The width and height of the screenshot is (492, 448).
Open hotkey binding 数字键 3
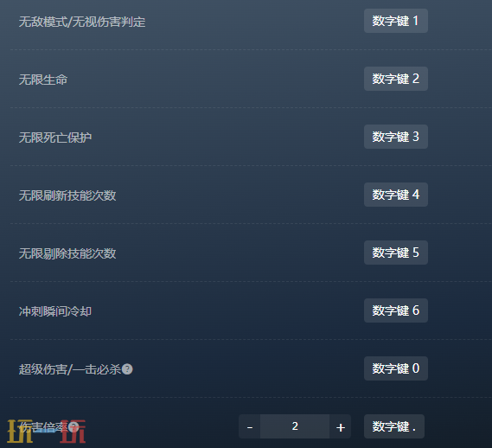396,137
